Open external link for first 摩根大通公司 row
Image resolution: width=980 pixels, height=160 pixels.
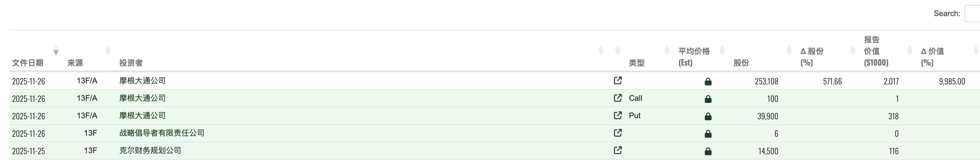click(x=618, y=81)
